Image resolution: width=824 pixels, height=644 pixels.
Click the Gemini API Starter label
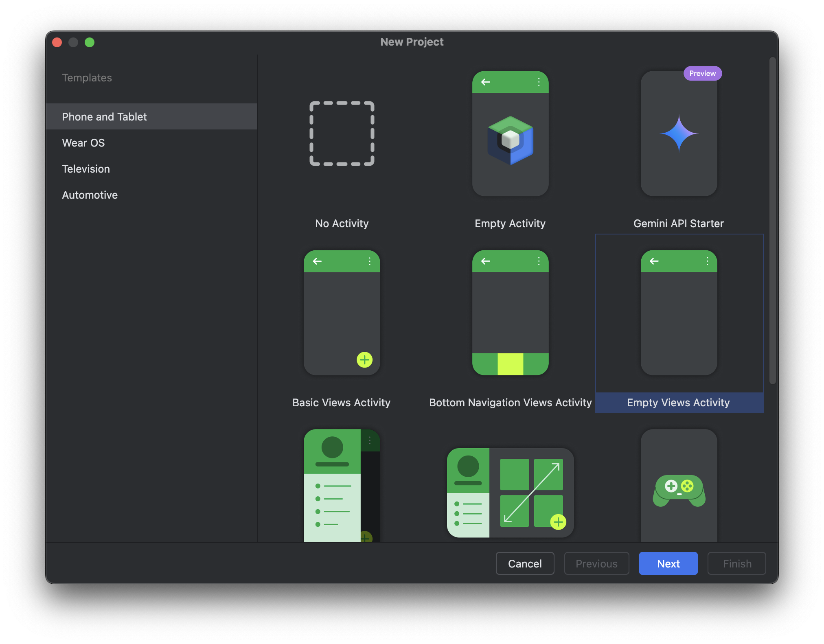pos(679,223)
